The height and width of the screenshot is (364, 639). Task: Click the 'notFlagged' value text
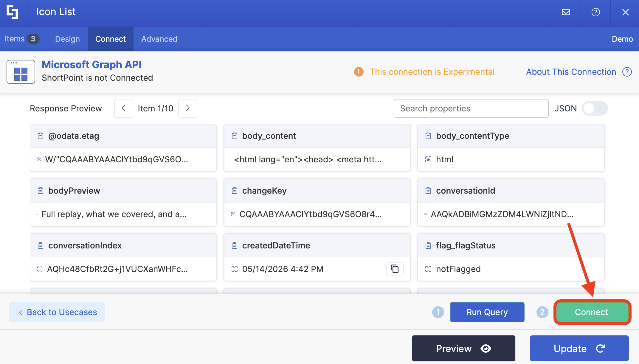point(458,269)
